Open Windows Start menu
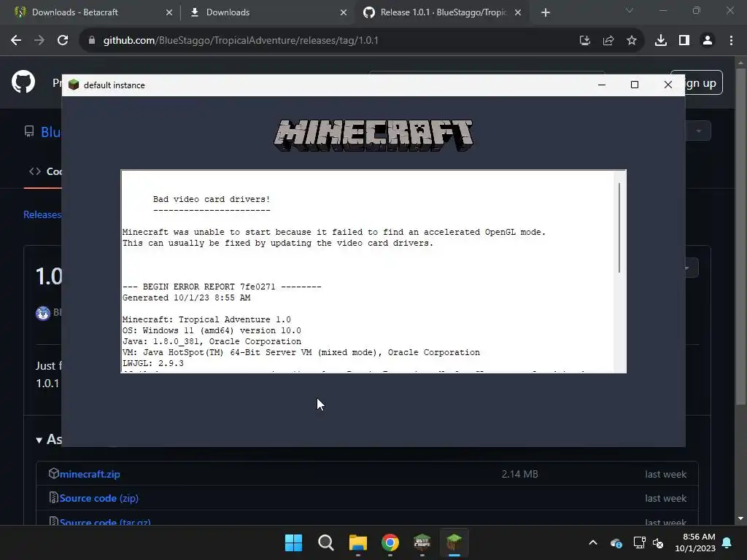Image resolution: width=747 pixels, height=560 pixels. [293, 542]
